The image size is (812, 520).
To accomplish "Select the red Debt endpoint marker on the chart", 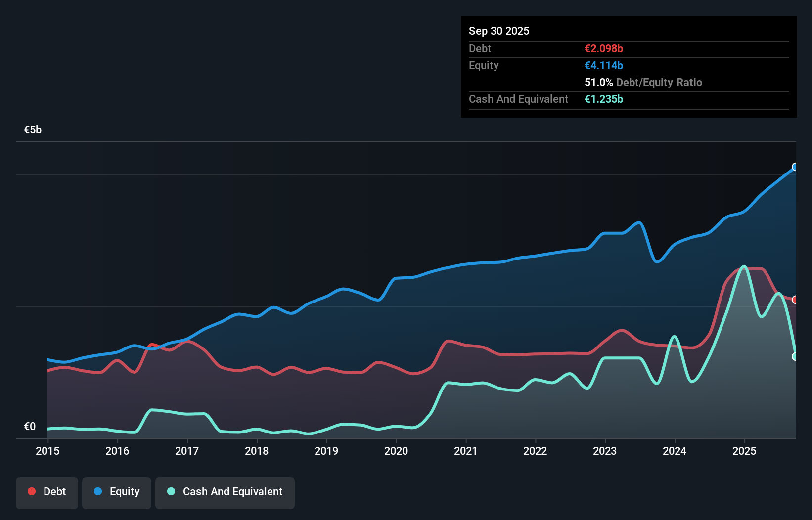I will click(x=795, y=300).
